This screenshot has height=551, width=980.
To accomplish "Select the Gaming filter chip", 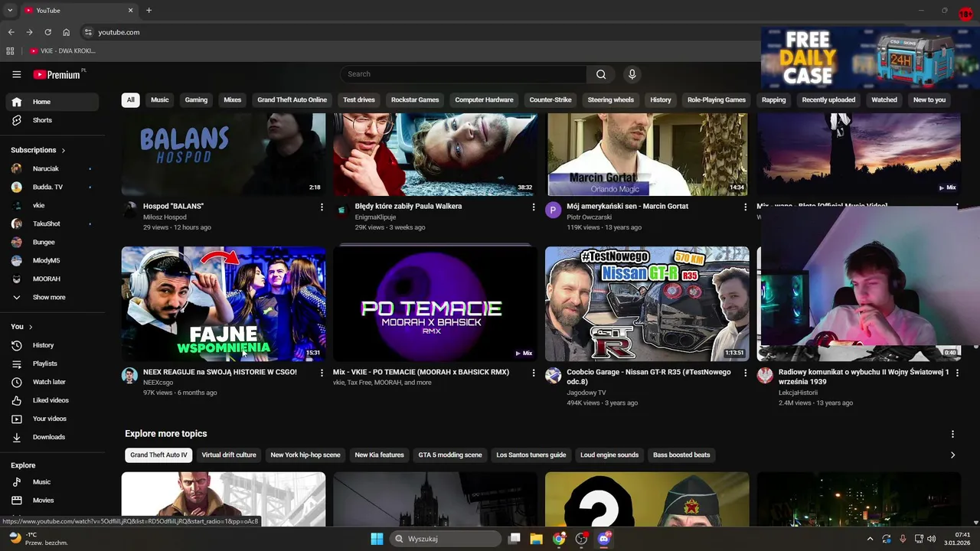I will pyautogui.click(x=196, y=100).
